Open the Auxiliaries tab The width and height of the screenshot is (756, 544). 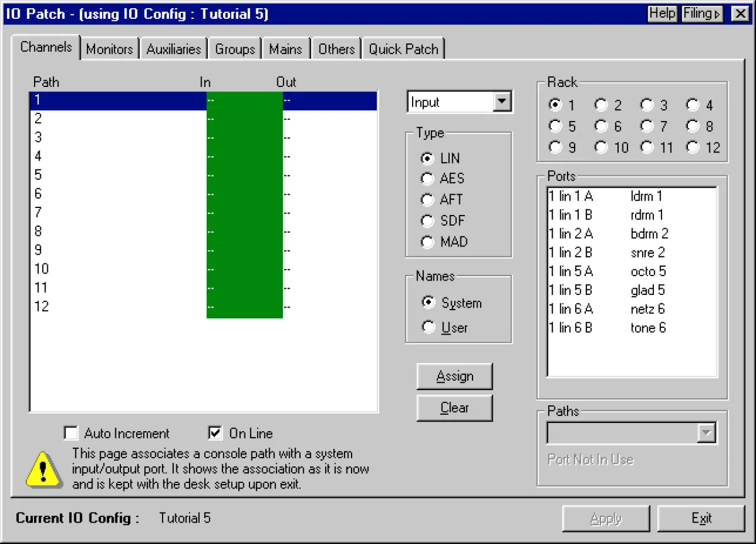[x=174, y=49]
